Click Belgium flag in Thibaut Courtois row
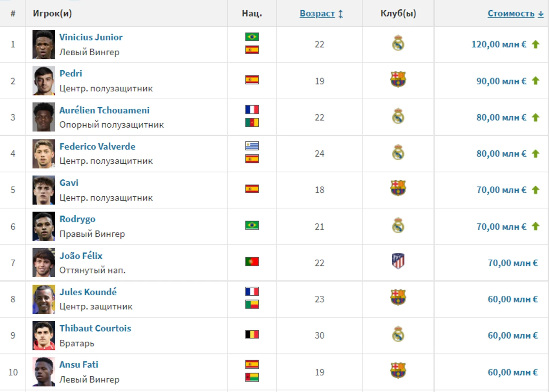Viewport: 549px width, 392px height. click(252, 334)
